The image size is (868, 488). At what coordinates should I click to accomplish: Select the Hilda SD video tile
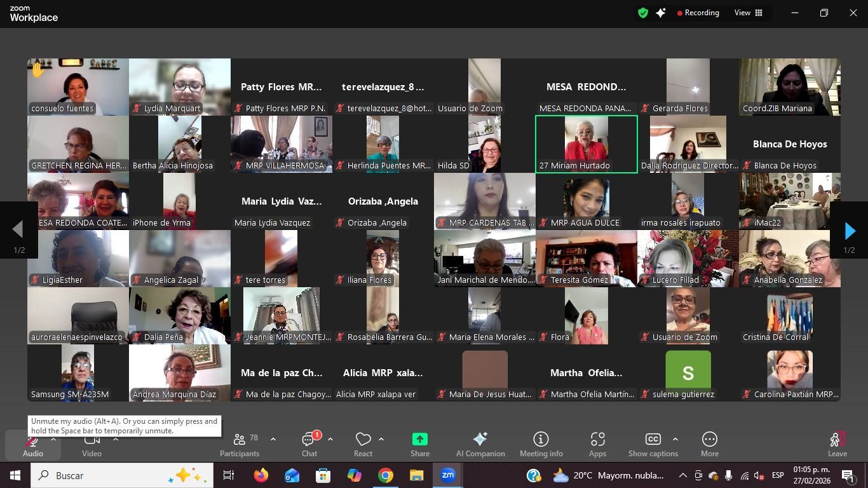tap(485, 144)
